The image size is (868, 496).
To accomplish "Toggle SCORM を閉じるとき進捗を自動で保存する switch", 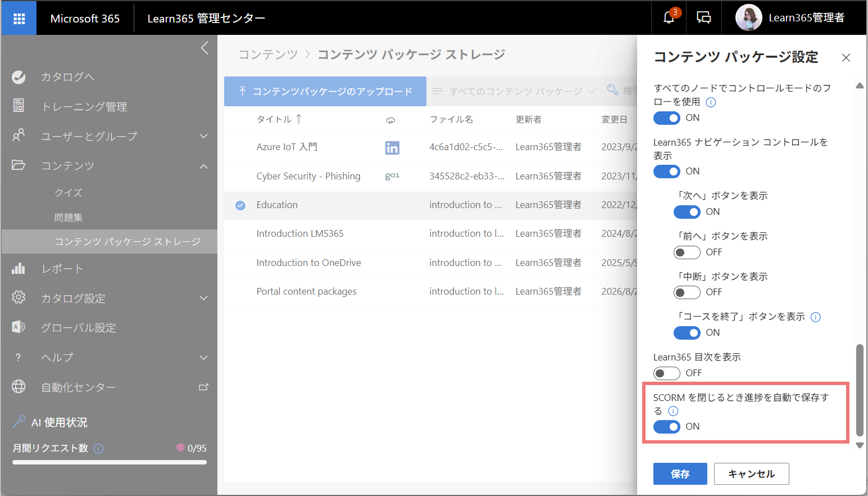I will tap(667, 427).
